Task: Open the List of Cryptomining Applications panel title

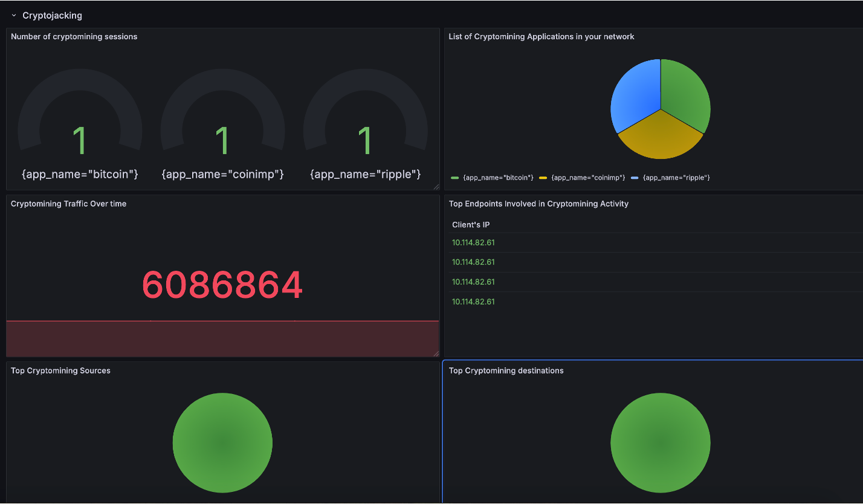Action: (x=541, y=37)
